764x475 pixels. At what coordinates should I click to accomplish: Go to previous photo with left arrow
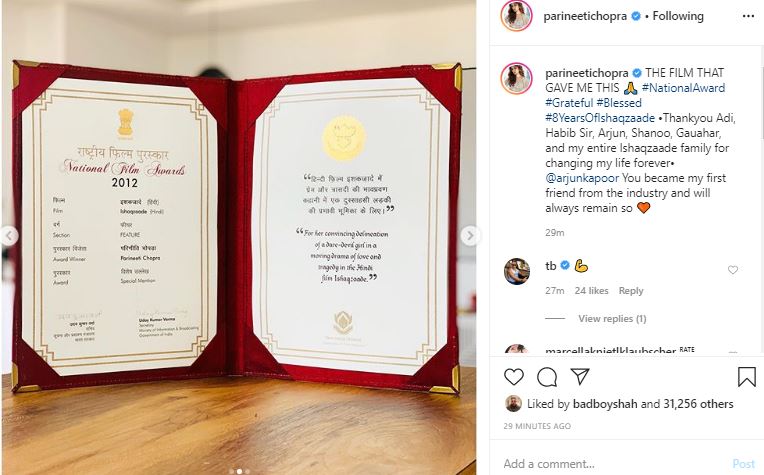pyautogui.click(x=8, y=236)
